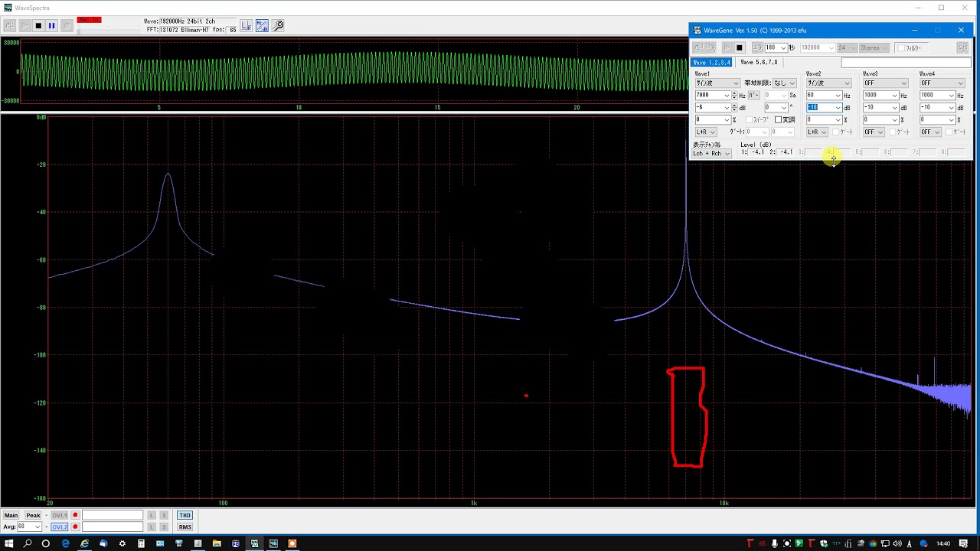Open Internet Explorer from the taskbar

pyautogui.click(x=84, y=543)
